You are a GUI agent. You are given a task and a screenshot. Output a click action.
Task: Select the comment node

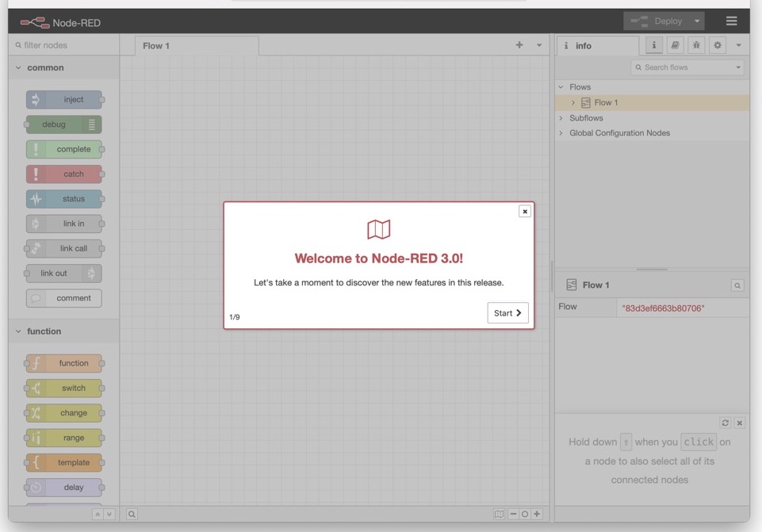64,298
